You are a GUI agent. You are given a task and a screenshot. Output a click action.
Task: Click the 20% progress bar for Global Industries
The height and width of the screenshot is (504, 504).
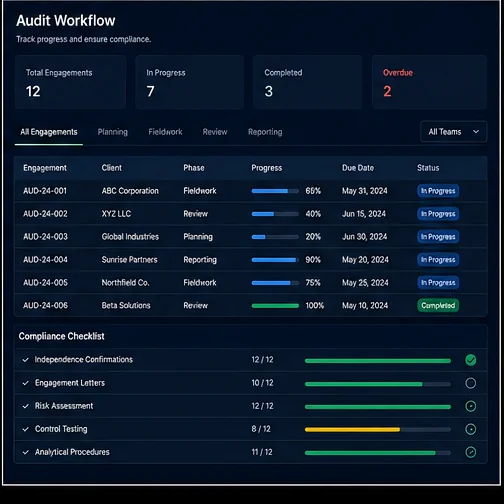275,237
